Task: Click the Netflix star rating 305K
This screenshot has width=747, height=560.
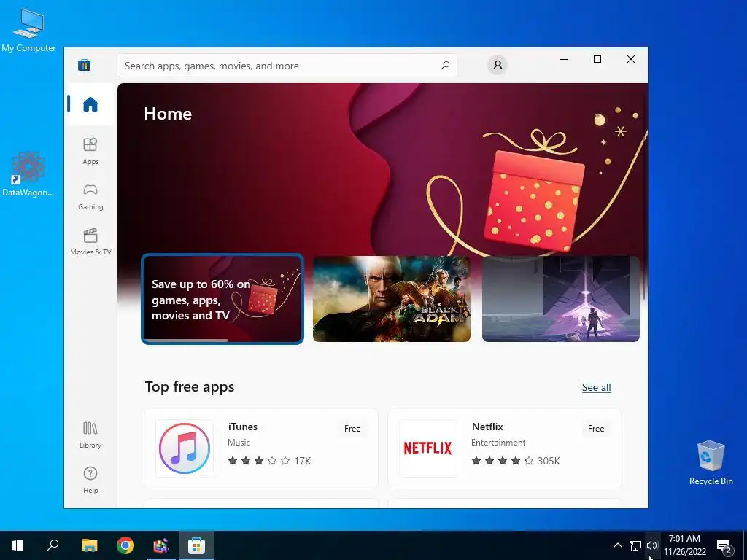Action: tap(516, 461)
